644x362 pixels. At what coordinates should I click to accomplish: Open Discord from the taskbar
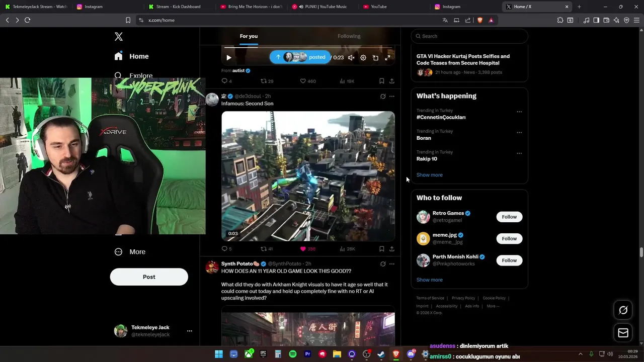click(411, 354)
